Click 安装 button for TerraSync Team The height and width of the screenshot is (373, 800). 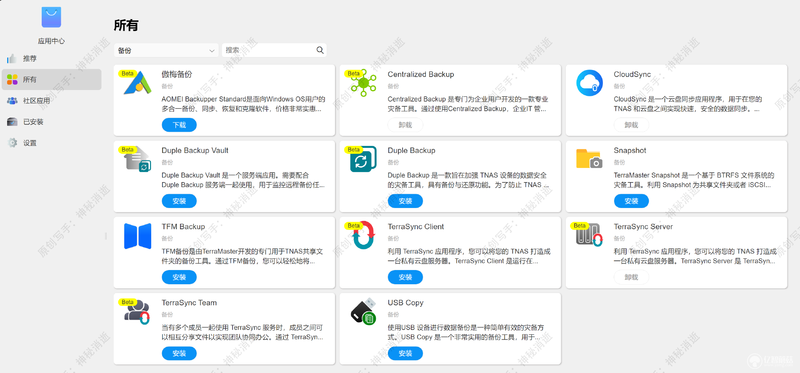click(x=179, y=353)
